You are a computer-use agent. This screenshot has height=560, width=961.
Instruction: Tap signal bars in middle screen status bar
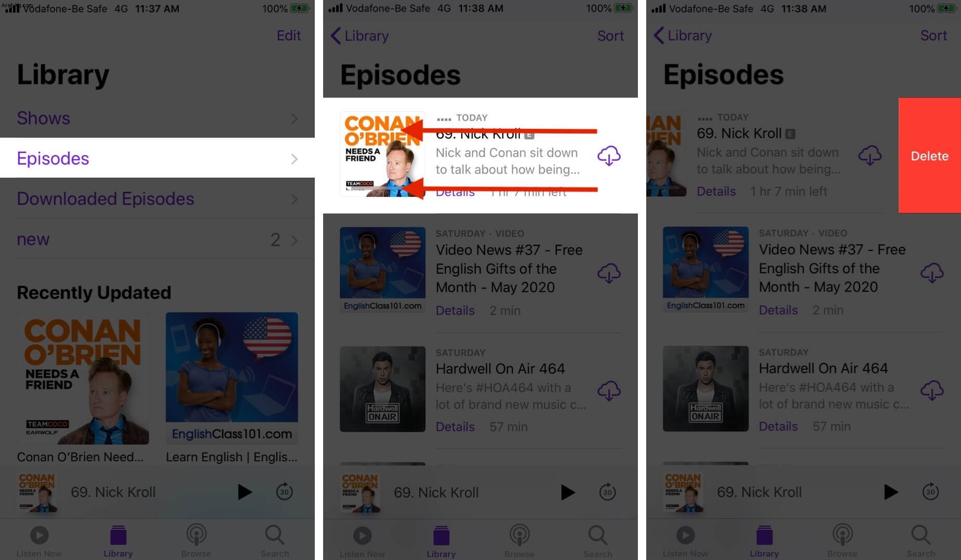click(x=336, y=8)
